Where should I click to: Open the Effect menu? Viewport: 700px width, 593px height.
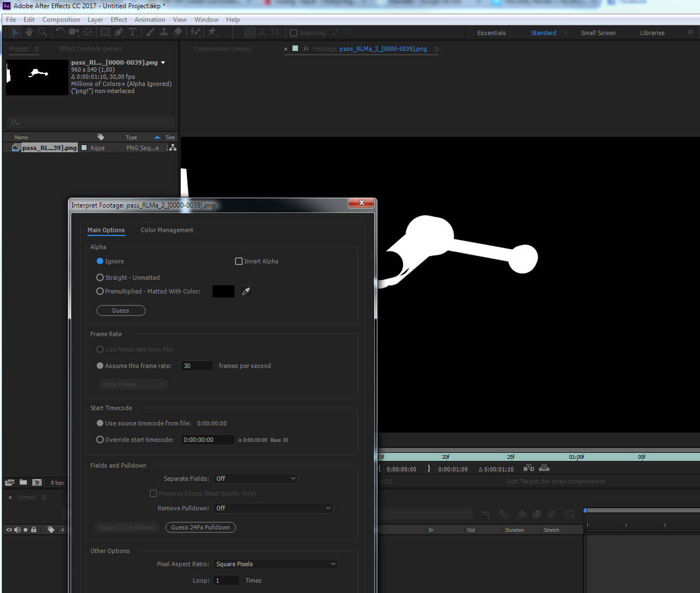tap(119, 20)
